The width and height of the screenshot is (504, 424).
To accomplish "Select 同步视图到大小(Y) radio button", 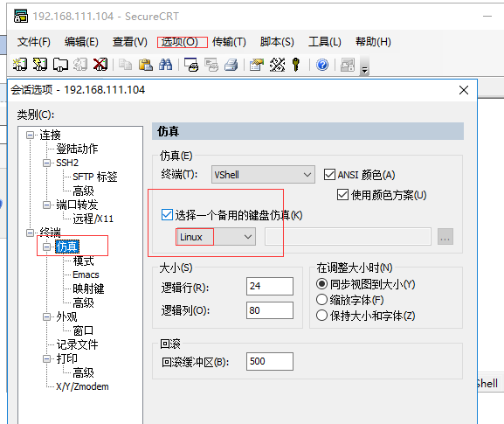I will click(x=321, y=284).
